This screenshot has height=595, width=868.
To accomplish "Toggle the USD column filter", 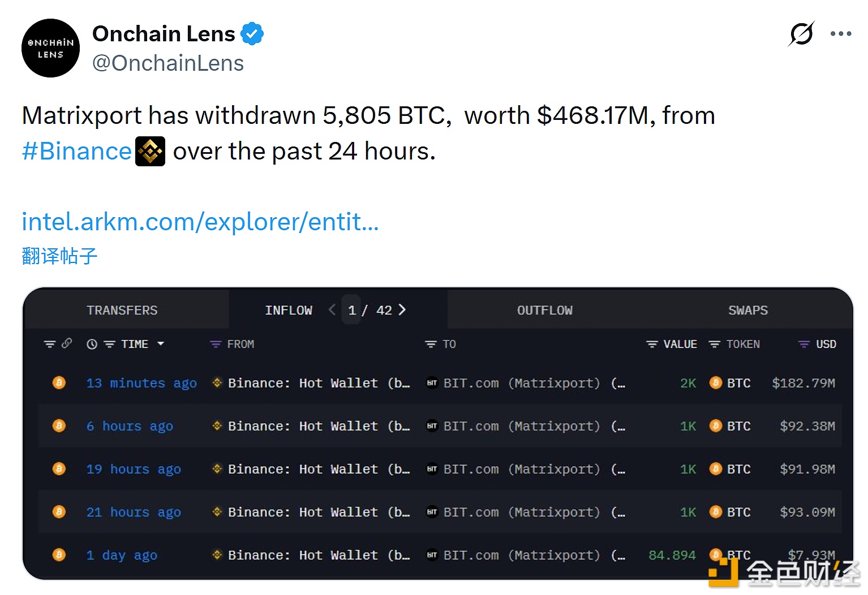I will point(803,343).
